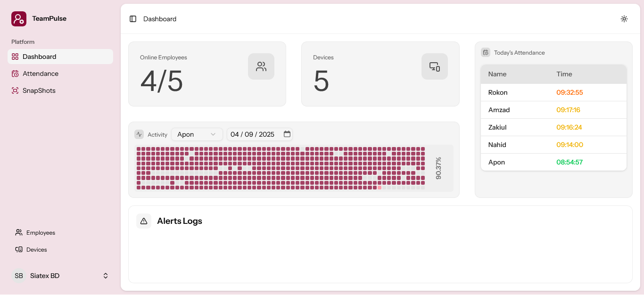644x295 pixels.
Task: Click Devices in the bottom sidebar
Action: pyautogui.click(x=37, y=249)
